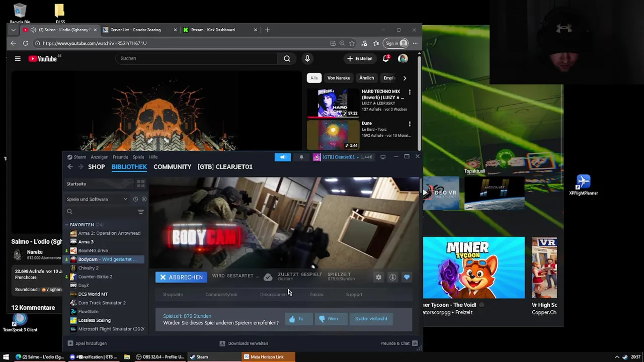Open the Steam COMMUNITY tab
Image resolution: width=644 pixels, height=362 pixels.
172,167
